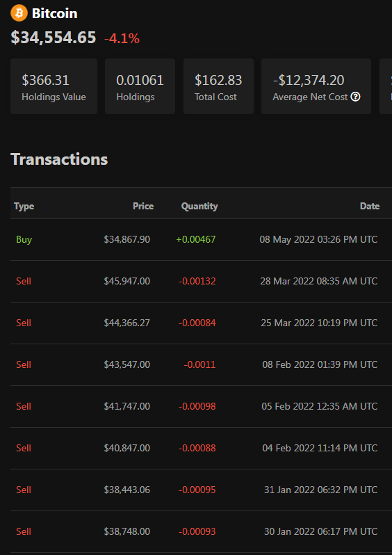The height and width of the screenshot is (555, 392).
Task: Click the Bitcoin logo icon
Action: click(19, 13)
